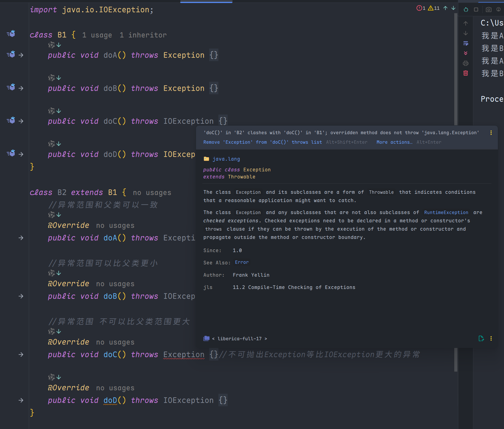The image size is (504, 429).
Task: Expand the folded {} body of B2 doC()
Action: click(x=214, y=354)
